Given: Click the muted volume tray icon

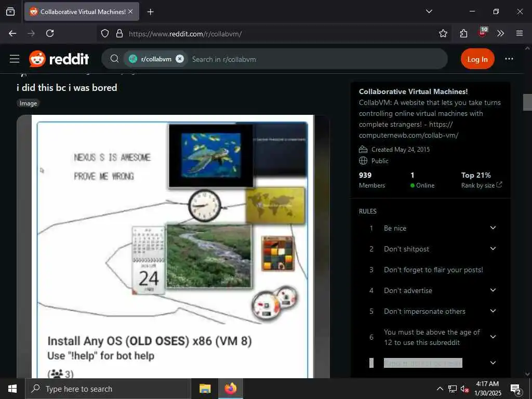Looking at the screenshot, I should tap(464, 389).
